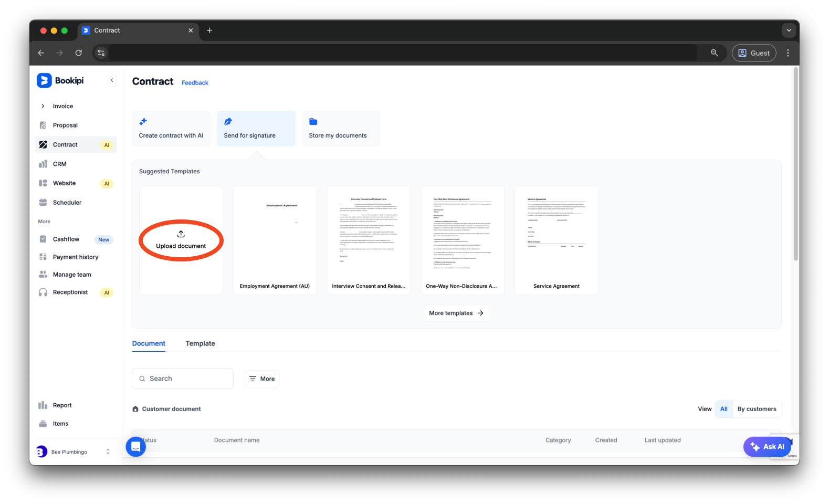Select Send for signature card
The height and width of the screenshot is (504, 829).
256,129
